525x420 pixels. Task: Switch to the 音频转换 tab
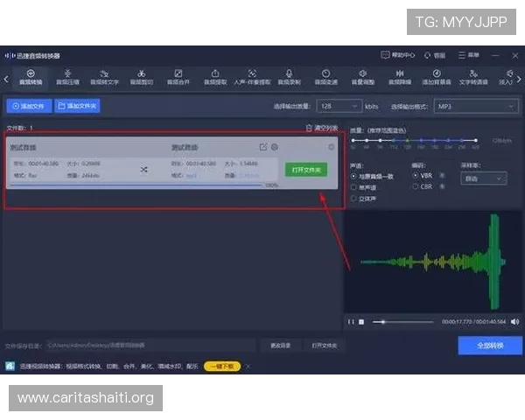pyautogui.click(x=31, y=77)
